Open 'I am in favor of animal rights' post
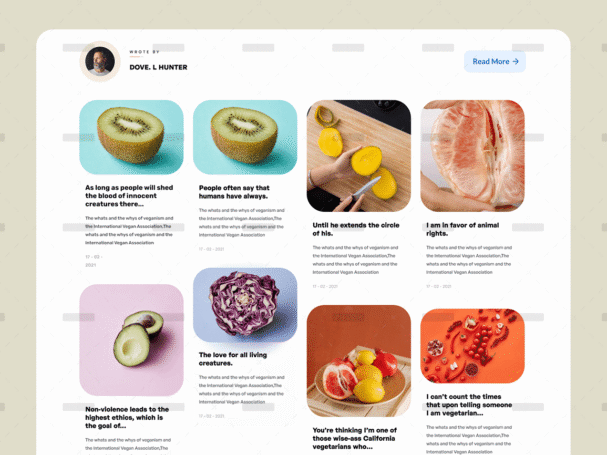This screenshot has height=455, width=607. click(463, 229)
